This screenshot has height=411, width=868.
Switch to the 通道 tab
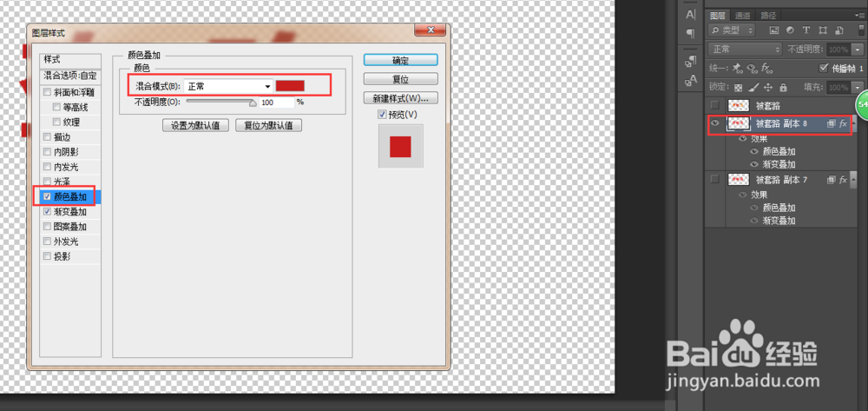point(743,16)
